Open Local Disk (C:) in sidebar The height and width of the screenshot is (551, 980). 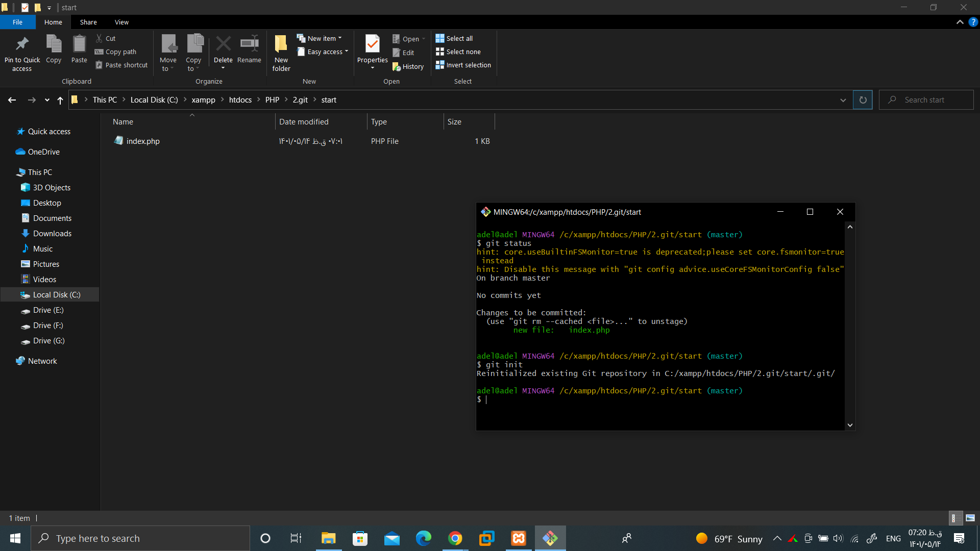[50, 295]
